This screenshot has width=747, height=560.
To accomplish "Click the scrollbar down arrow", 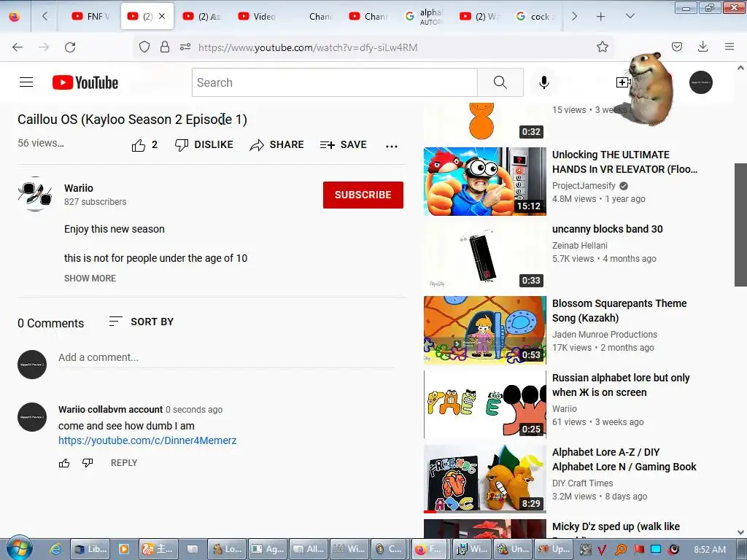I will 740,532.
